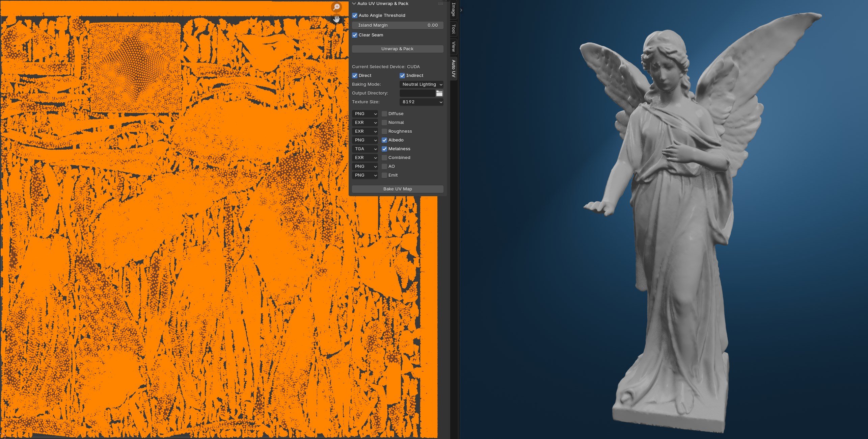Enable the AO bake checkbox
Image resolution: width=868 pixels, height=439 pixels.
[384, 166]
